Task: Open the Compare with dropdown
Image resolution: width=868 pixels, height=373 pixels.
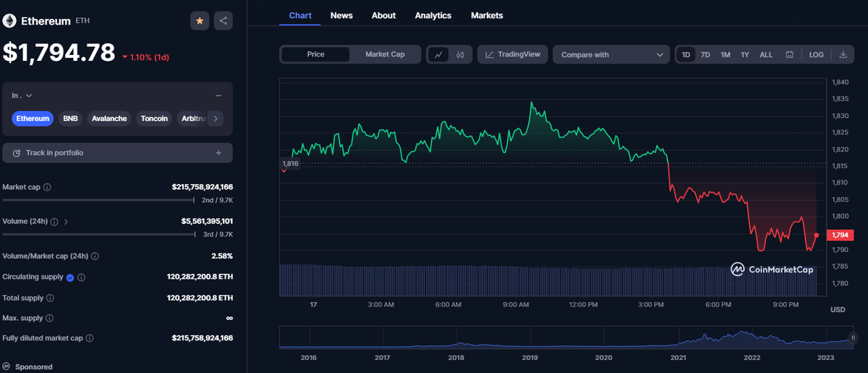Action: (x=611, y=54)
